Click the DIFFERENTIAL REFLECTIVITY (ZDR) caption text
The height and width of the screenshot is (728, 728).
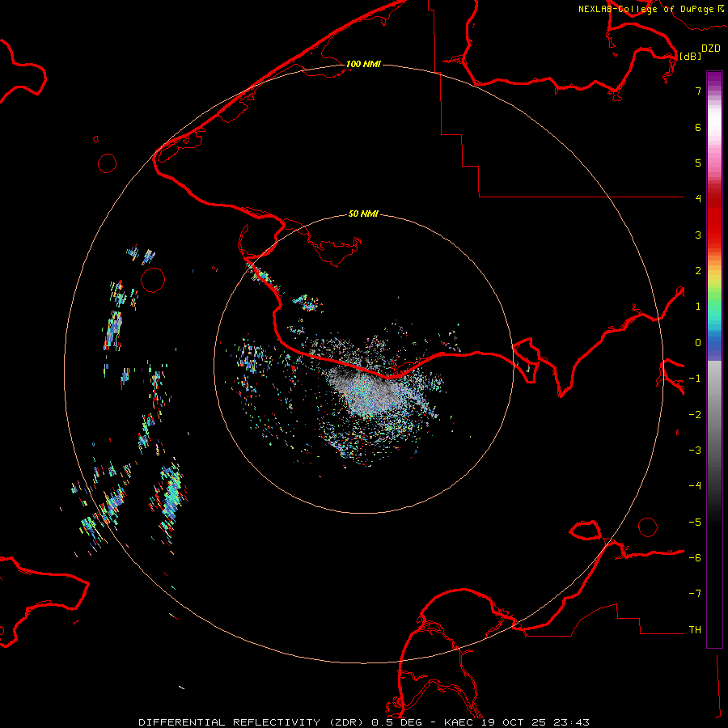[x=252, y=722]
